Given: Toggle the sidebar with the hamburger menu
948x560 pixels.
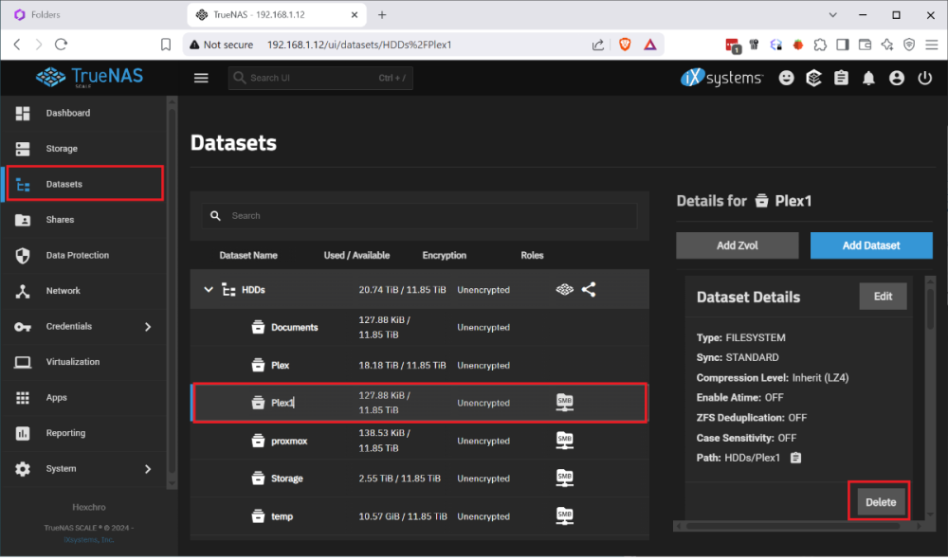Looking at the screenshot, I should (201, 78).
